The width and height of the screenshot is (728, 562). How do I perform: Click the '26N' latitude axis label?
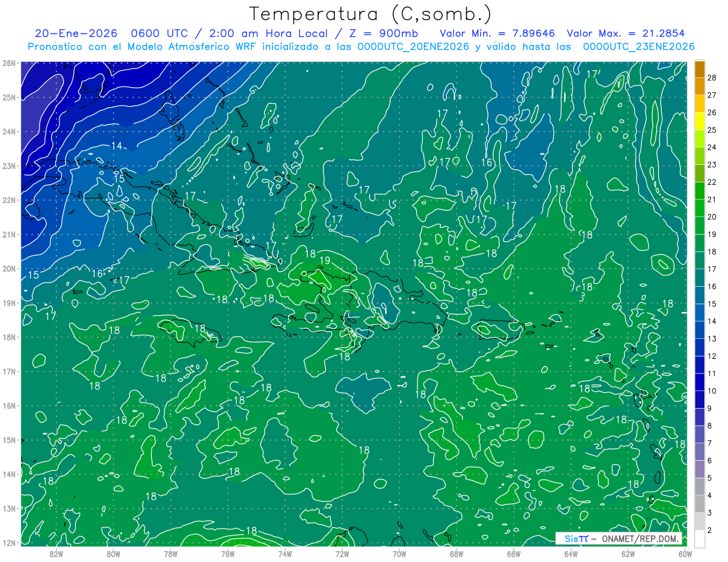click(x=9, y=63)
